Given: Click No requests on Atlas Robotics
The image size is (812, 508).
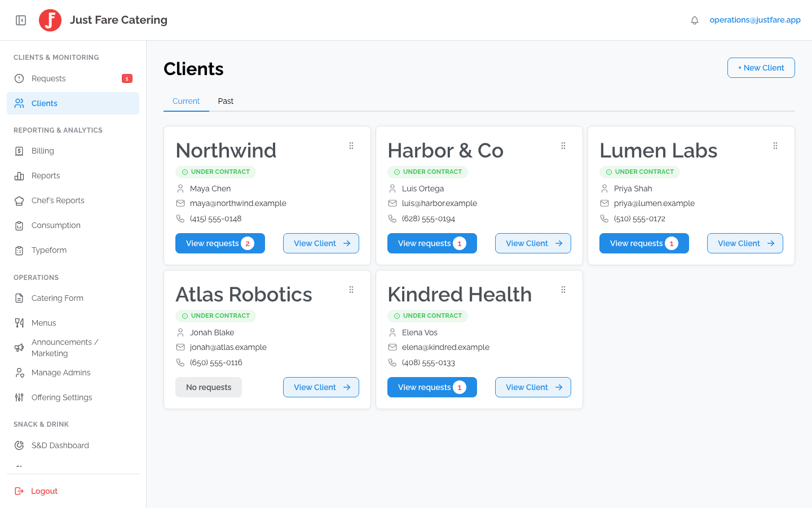Looking at the screenshot, I should coord(209,387).
